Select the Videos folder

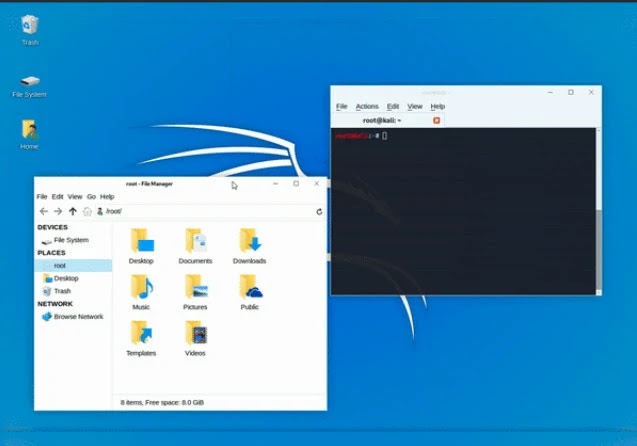coord(195,339)
